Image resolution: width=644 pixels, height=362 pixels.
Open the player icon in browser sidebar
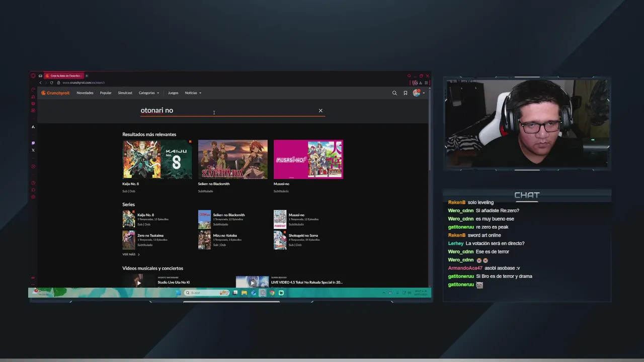33,166
